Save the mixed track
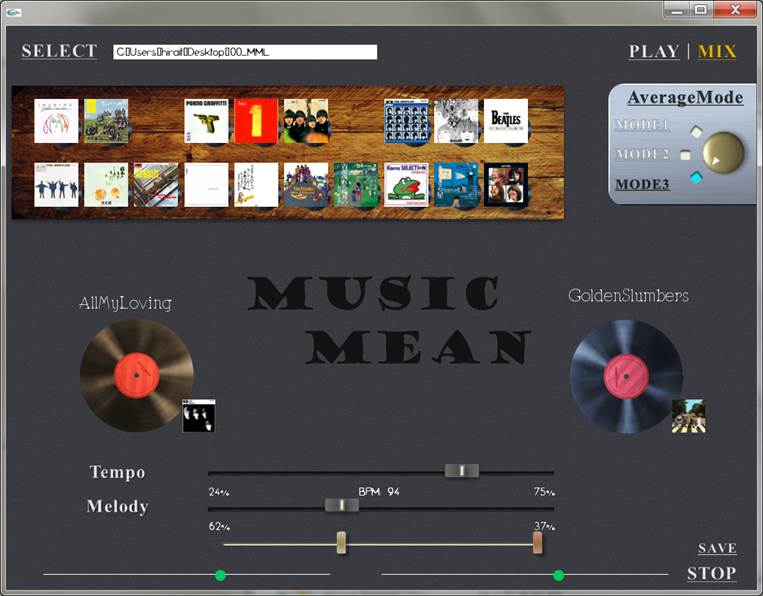 (717, 548)
